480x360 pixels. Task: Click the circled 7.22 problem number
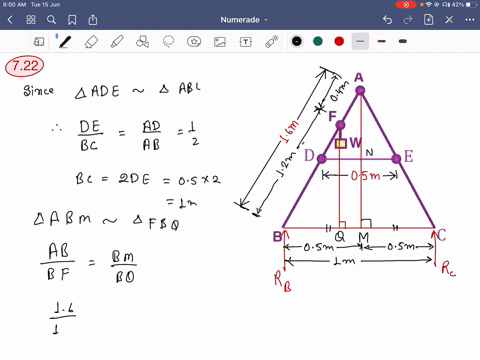click(24, 66)
